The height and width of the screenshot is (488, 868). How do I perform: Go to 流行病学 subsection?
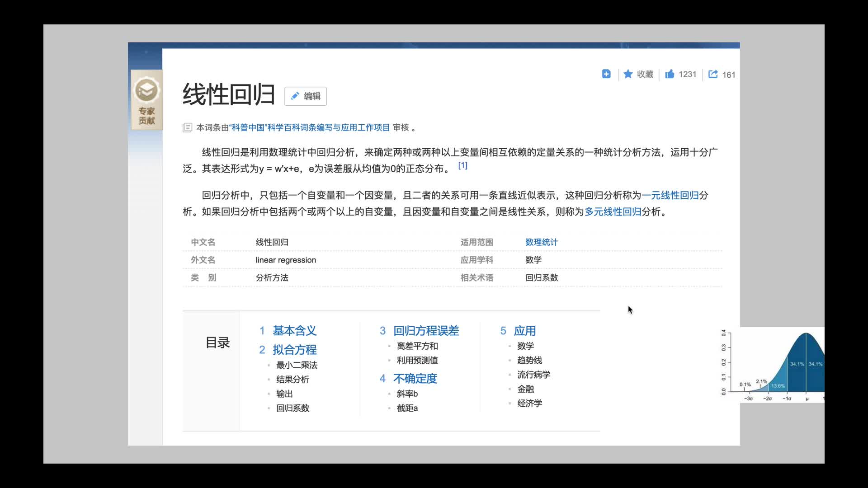[x=534, y=375]
